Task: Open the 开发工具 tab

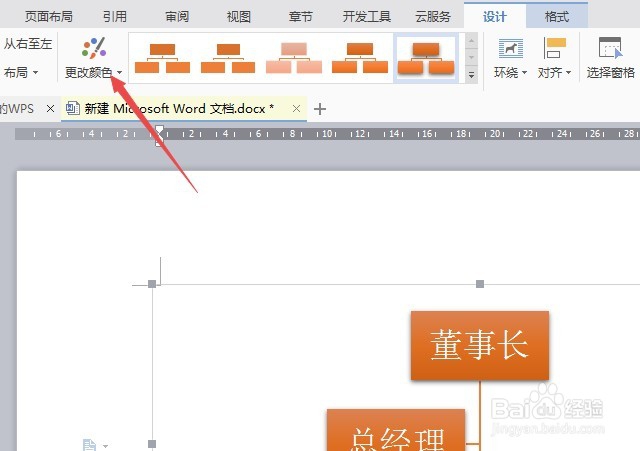Action: pyautogui.click(x=367, y=17)
